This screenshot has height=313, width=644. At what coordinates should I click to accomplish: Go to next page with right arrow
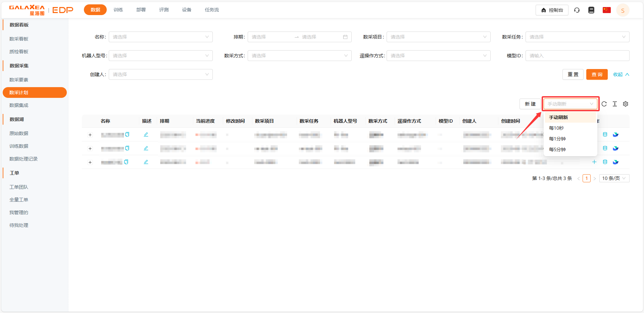pos(595,179)
